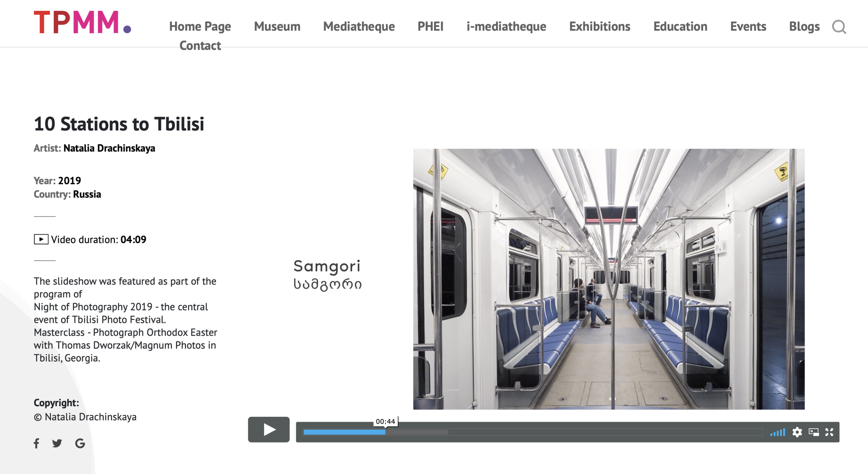Image resolution: width=868 pixels, height=474 pixels.
Task: Go to Exhibitions page
Action: (x=599, y=26)
